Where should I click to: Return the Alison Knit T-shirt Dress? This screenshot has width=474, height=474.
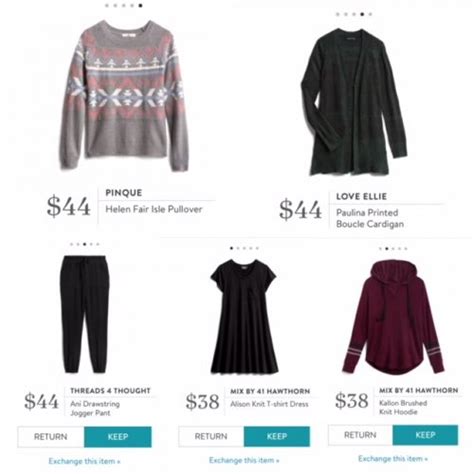click(211, 436)
